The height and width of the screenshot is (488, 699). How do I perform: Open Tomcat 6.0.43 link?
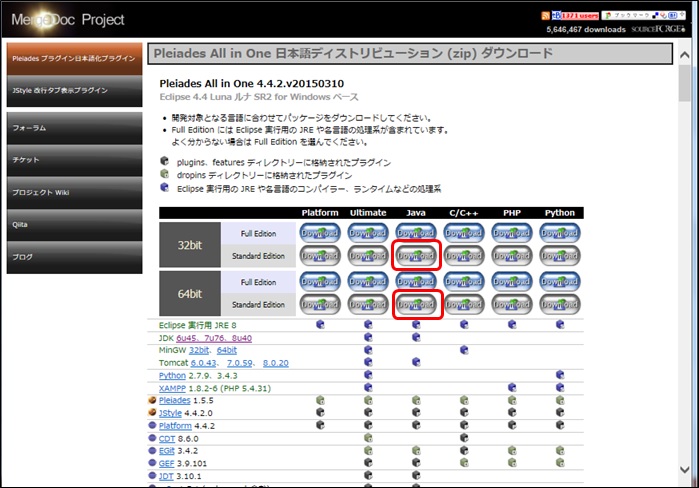pos(203,363)
